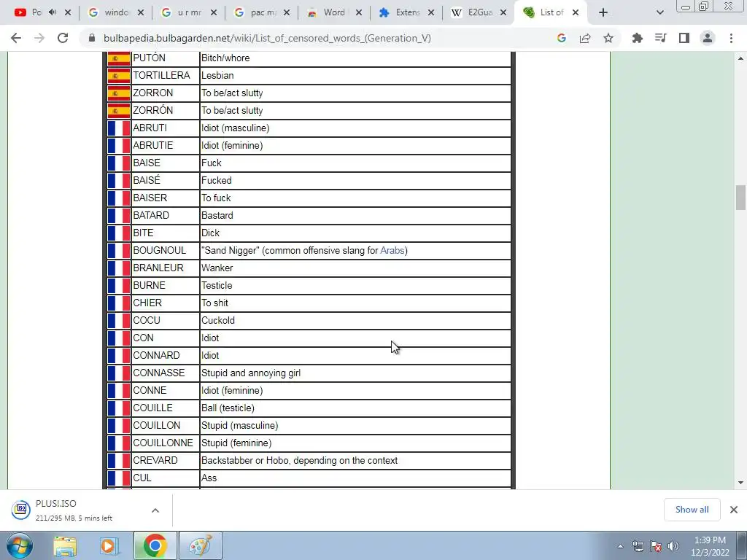Share this page via address bar icon

point(585,38)
